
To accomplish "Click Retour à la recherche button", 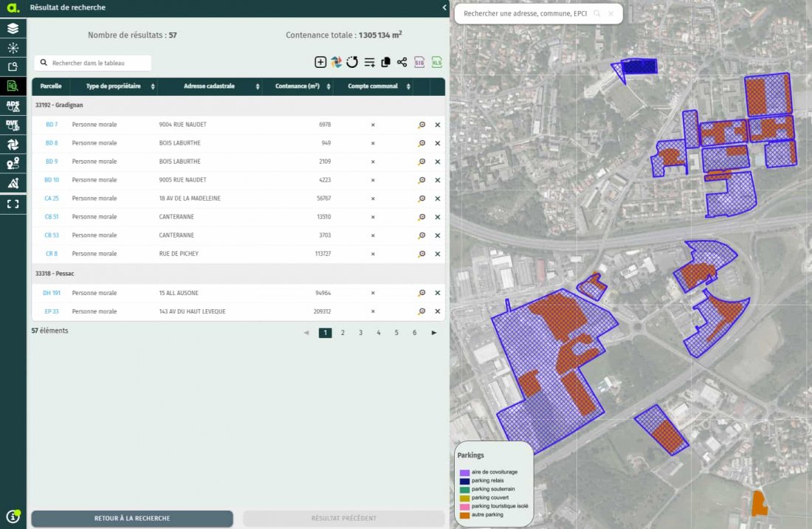I will click(x=132, y=519).
